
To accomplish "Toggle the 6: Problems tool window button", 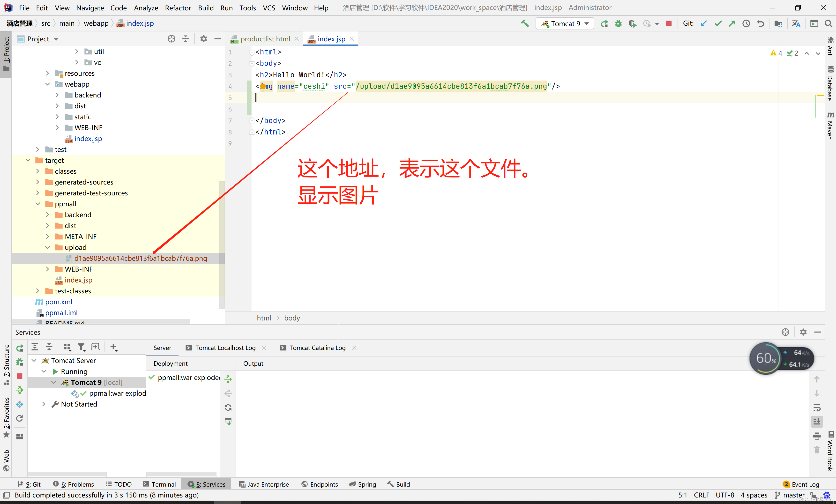I will [x=73, y=484].
